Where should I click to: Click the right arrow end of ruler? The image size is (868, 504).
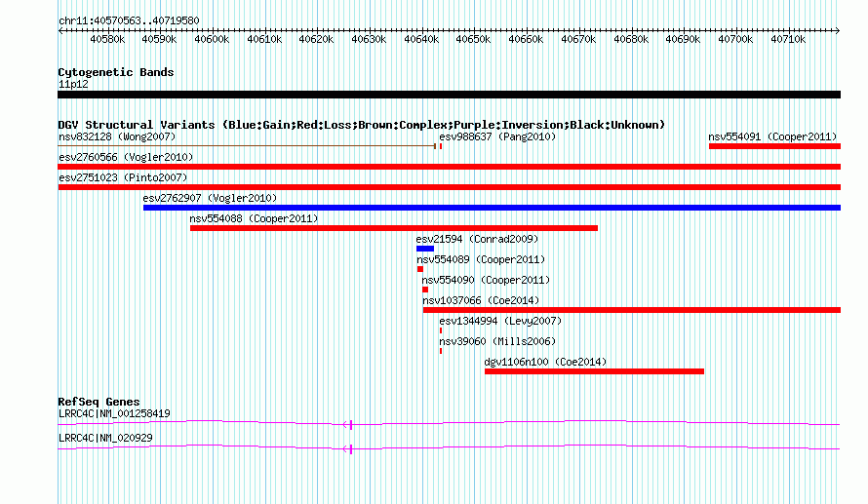tap(838, 31)
